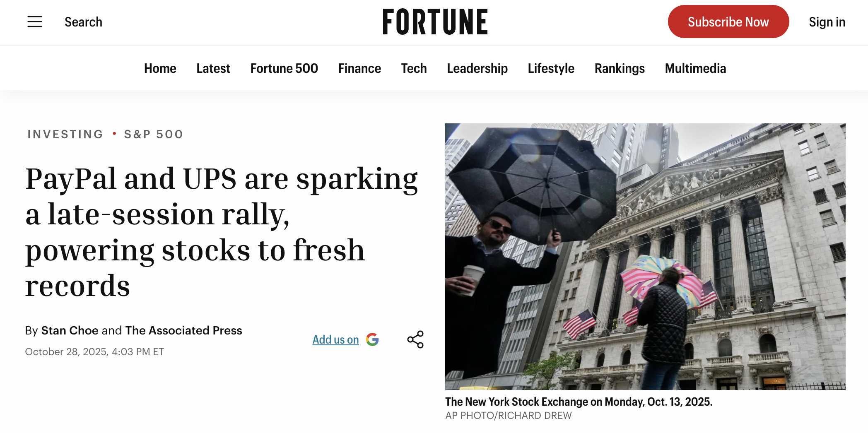Open the Tech menu item
This screenshot has height=433, width=868.
pyautogui.click(x=413, y=68)
